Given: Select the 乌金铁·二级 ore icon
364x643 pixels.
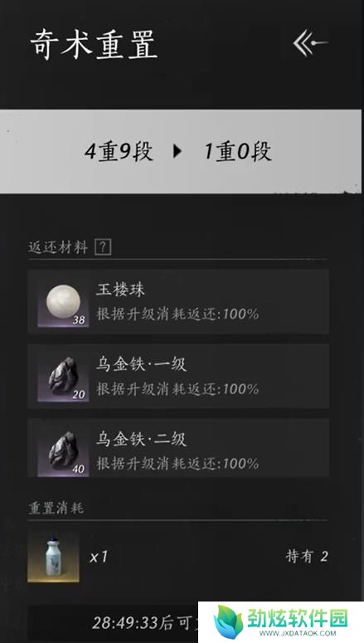Looking at the screenshot, I should pos(63,451).
